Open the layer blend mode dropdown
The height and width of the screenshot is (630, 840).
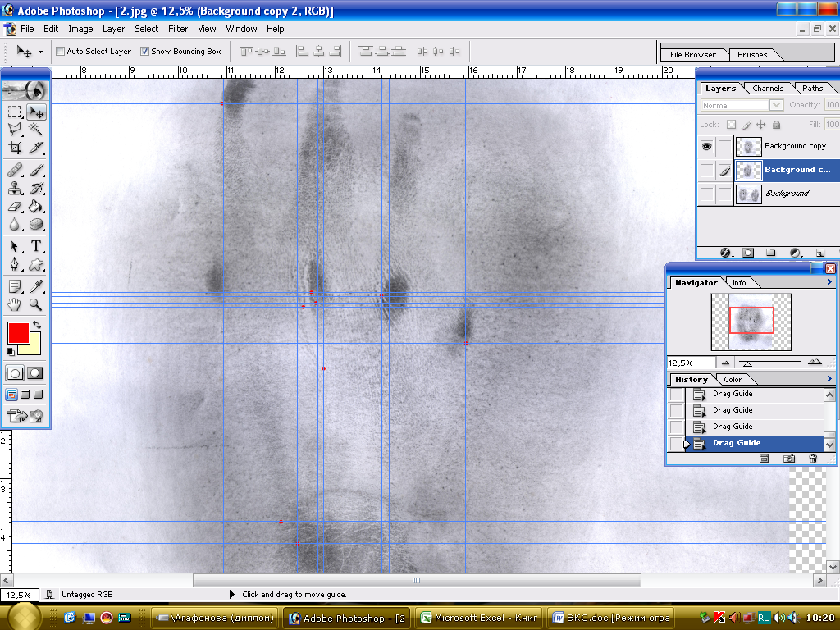point(776,105)
